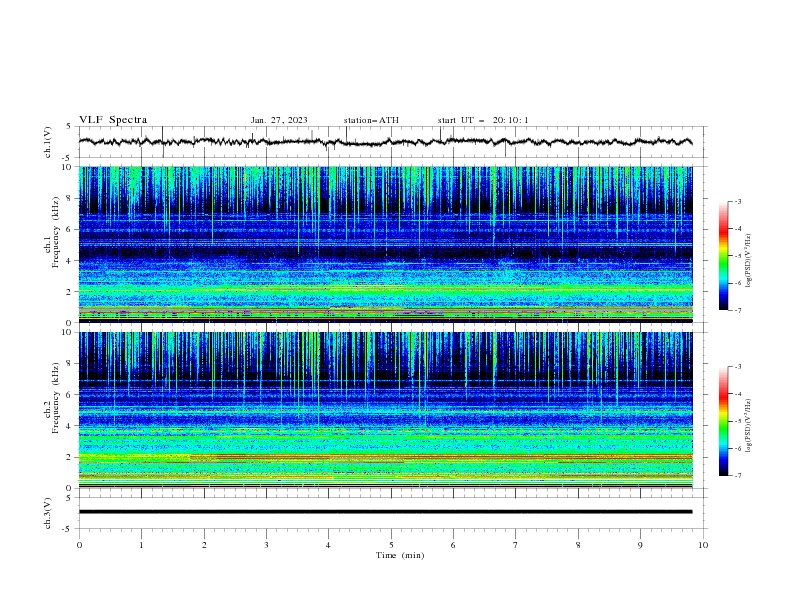Click the '-3' tick on ch.2 colorbar
The image size is (792, 612).
click(x=738, y=367)
